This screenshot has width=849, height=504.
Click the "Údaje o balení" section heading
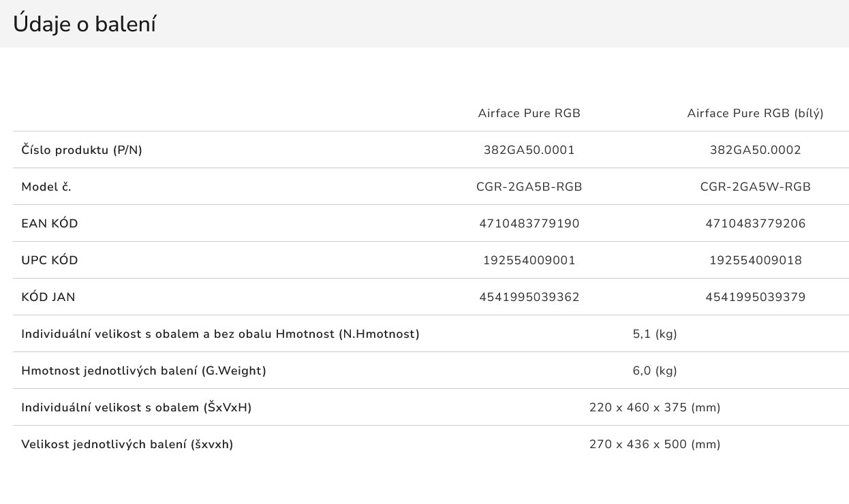(85, 25)
